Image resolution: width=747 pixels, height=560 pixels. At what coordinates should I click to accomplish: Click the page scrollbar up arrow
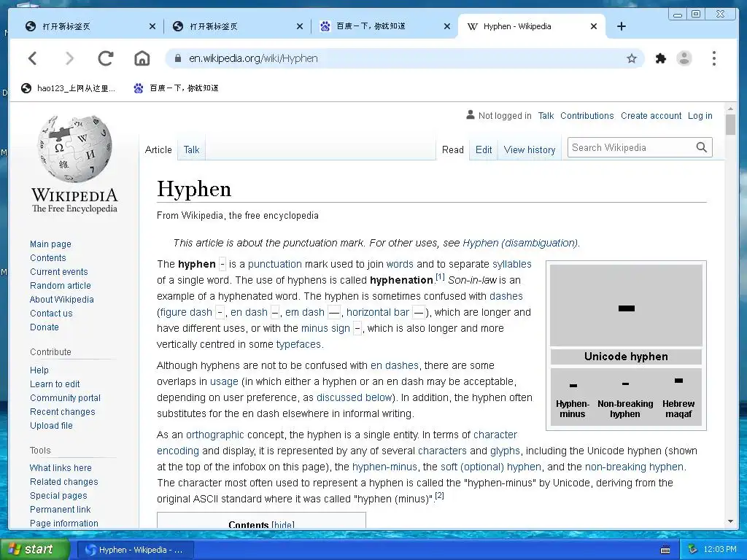(x=730, y=109)
